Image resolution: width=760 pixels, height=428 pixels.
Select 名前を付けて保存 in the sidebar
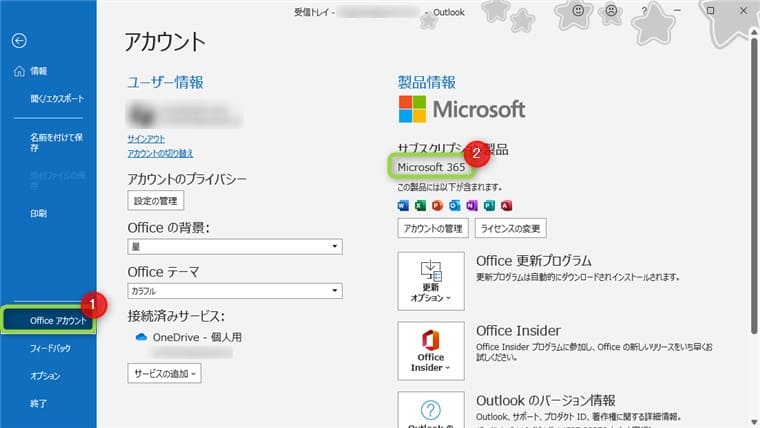pos(56,143)
